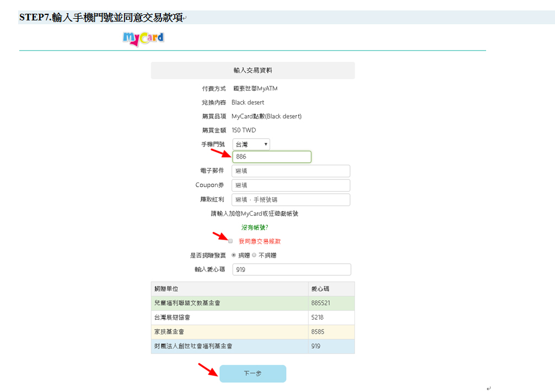Click the 賺取紅利 input field

290,200
